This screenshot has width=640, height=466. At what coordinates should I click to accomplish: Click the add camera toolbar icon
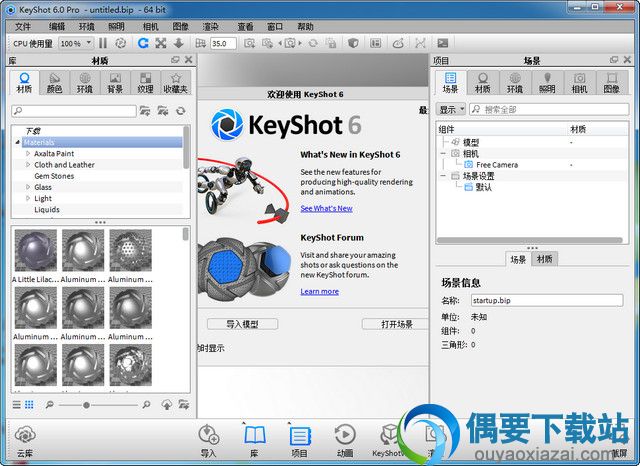click(x=249, y=43)
